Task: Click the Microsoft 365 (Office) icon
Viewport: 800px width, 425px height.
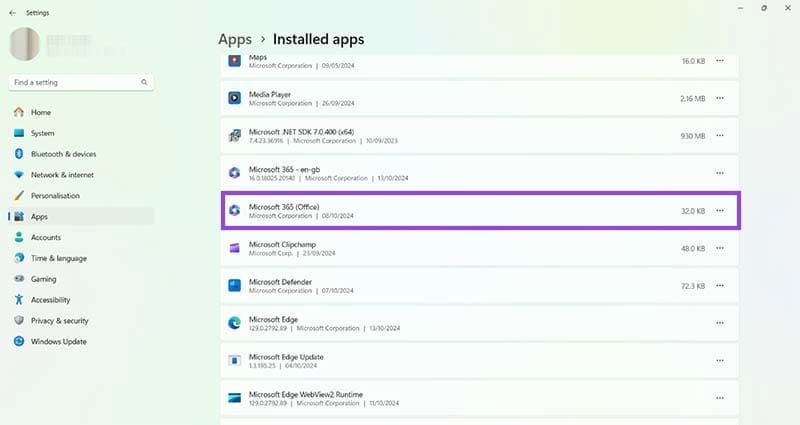Action: 235,211
